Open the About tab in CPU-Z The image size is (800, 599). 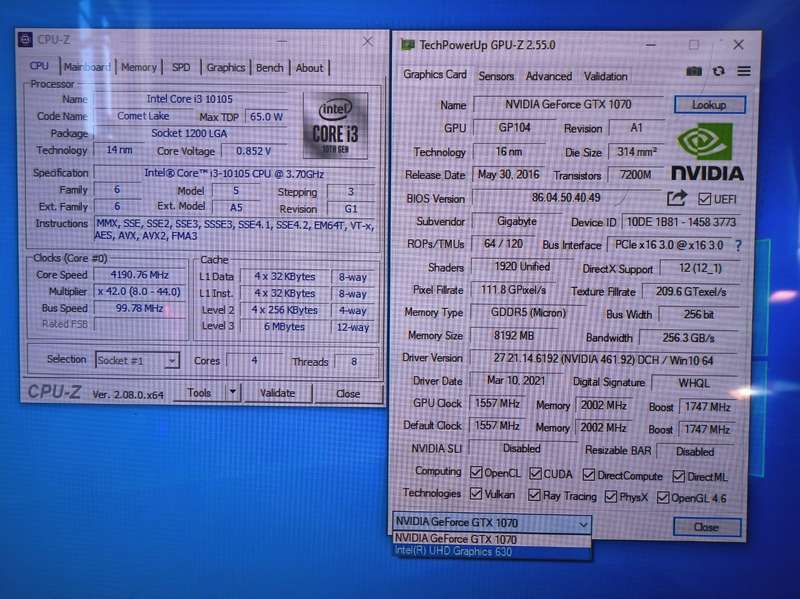(x=309, y=68)
